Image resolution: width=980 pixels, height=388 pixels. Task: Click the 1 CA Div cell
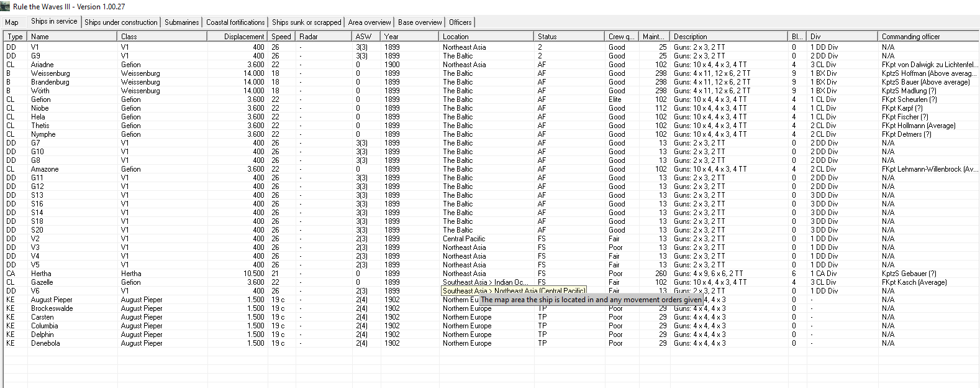click(x=823, y=274)
